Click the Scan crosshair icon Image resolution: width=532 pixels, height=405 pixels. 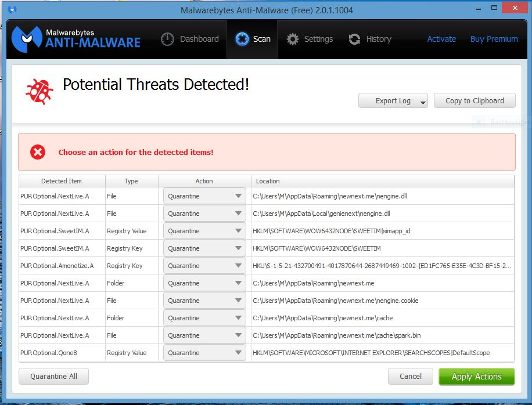242,39
